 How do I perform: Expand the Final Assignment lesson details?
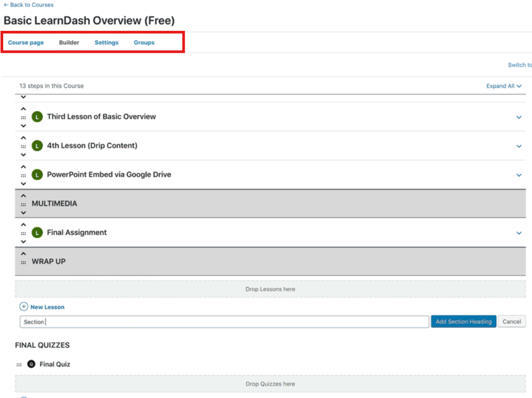coord(519,233)
